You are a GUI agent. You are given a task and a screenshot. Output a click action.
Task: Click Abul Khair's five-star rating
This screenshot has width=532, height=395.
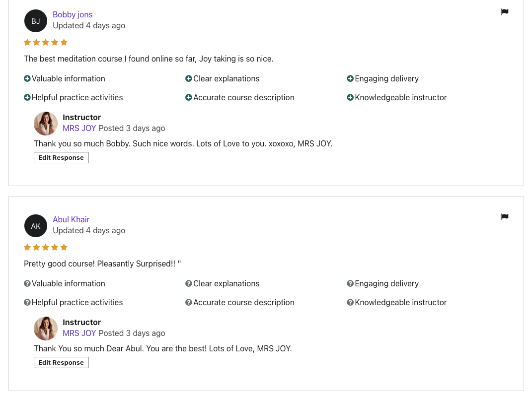point(46,247)
